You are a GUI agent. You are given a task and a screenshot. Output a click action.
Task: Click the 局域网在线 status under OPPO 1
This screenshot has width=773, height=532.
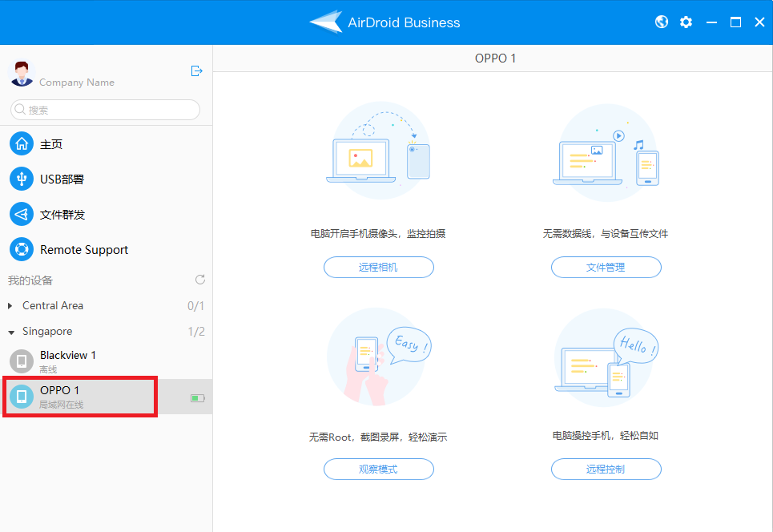[x=62, y=405]
